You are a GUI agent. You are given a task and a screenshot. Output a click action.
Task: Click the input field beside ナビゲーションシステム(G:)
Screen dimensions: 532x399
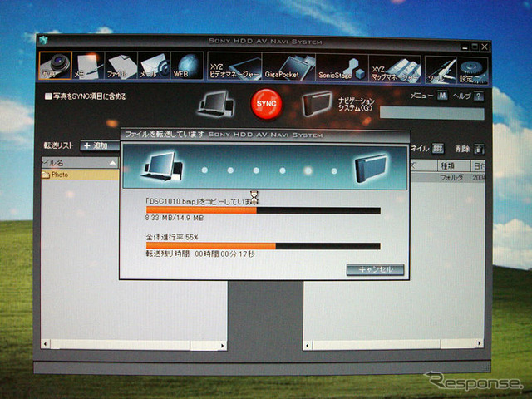(432, 113)
